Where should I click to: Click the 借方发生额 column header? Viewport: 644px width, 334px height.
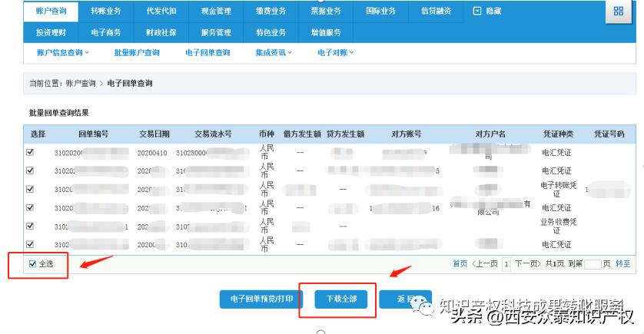click(x=302, y=134)
